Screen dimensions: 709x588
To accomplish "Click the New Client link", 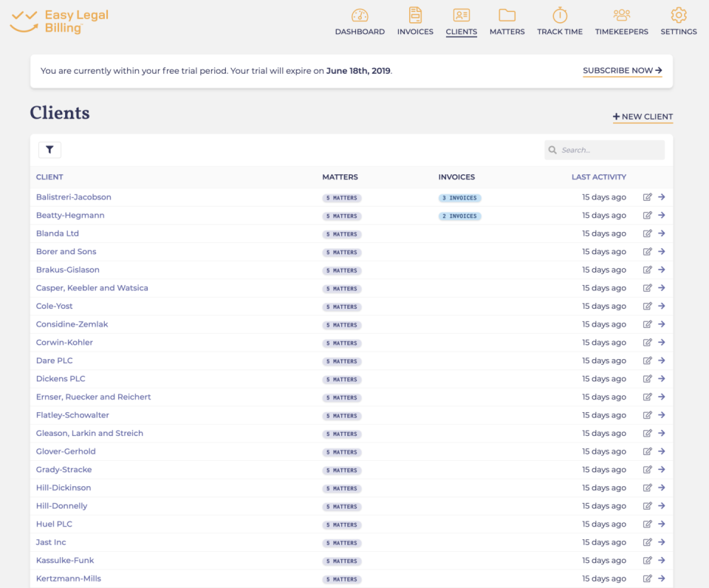I will [x=643, y=117].
